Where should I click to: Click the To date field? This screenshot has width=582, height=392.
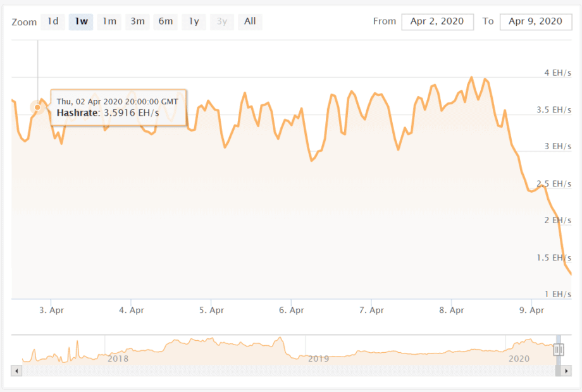536,22
